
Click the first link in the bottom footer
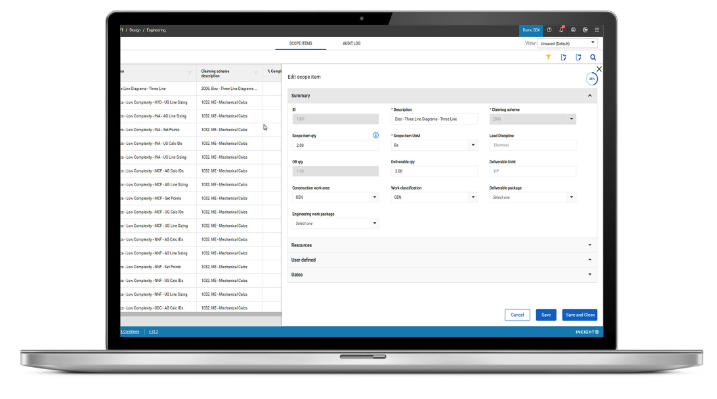coord(130,332)
